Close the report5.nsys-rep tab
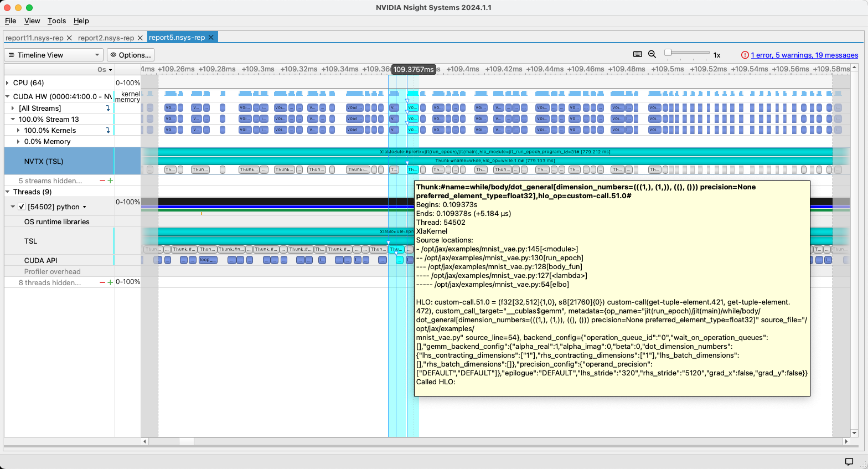Image resolution: width=868 pixels, height=469 pixels. click(211, 38)
